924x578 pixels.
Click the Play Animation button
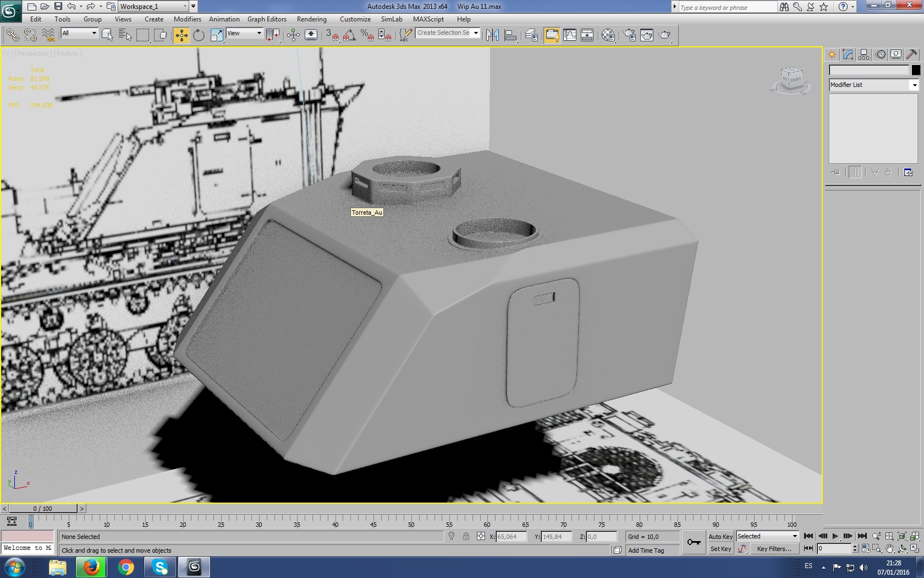[835, 537]
